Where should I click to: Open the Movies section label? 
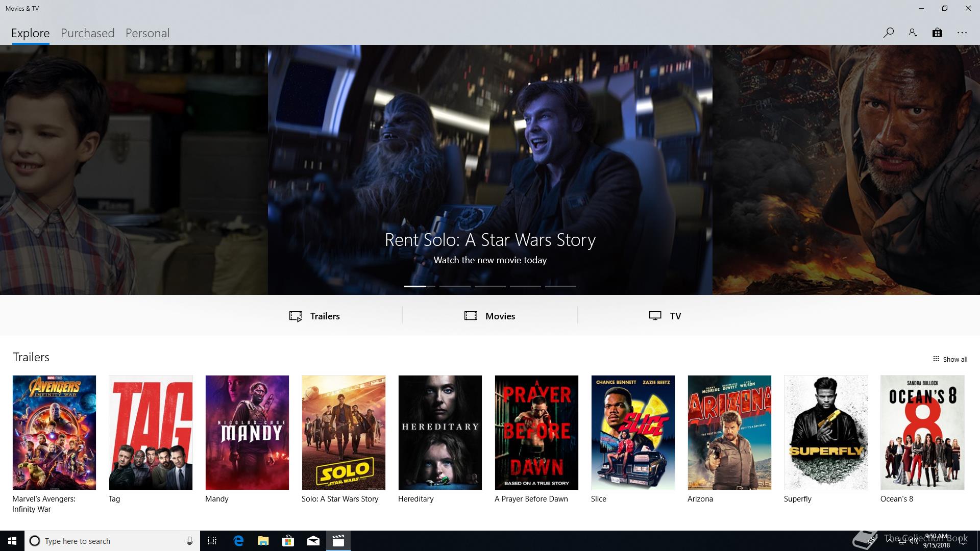(500, 316)
